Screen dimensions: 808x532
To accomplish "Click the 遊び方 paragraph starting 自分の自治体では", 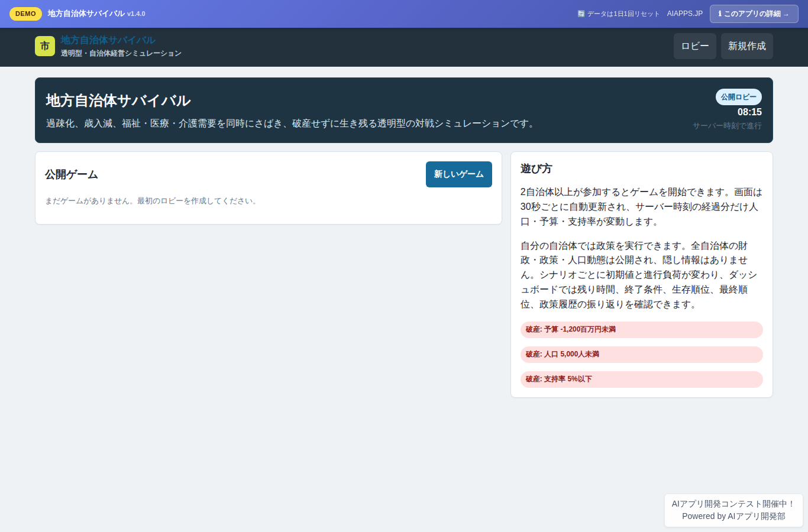I will [642, 275].
